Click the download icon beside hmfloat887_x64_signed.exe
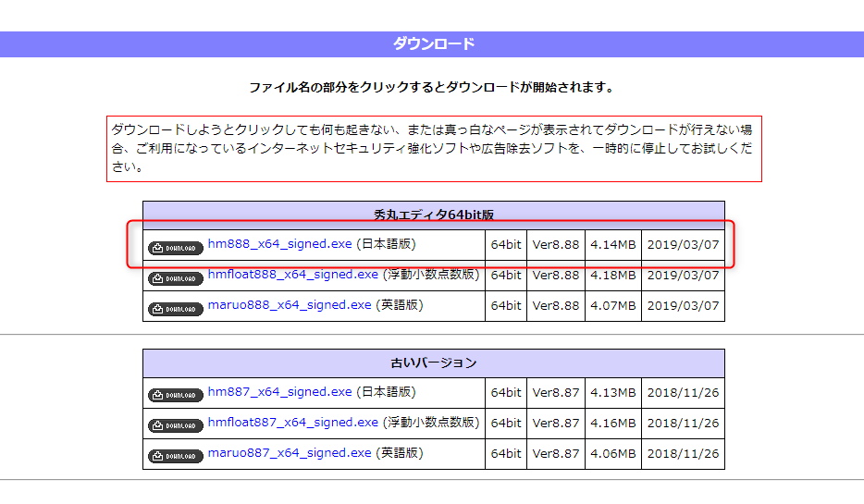Image resolution: width=864 pixels, height=504 pixels. pyautogui.click(x=176, y=425)
